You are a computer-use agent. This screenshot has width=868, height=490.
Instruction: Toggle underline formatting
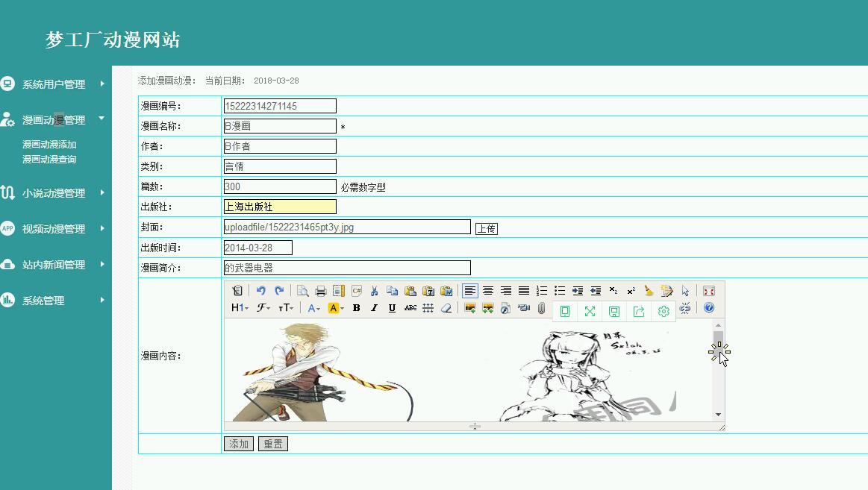pyautogui.click(x=392, y=308)
